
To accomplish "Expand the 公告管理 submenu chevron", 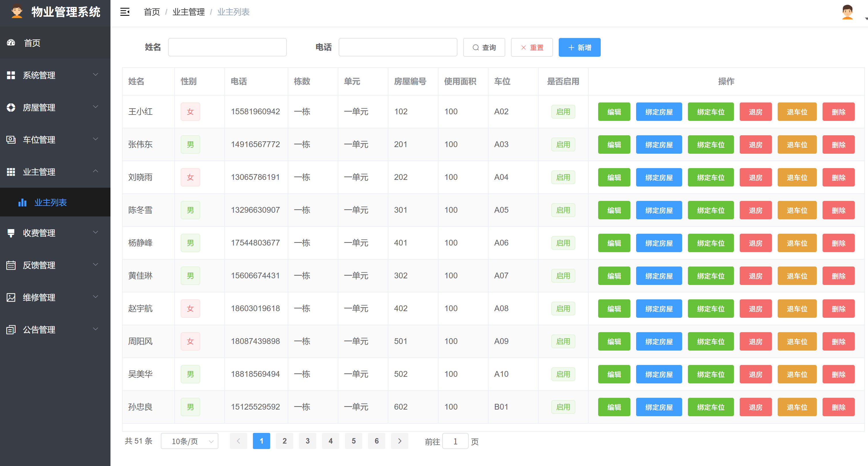I will click(96, 329).
